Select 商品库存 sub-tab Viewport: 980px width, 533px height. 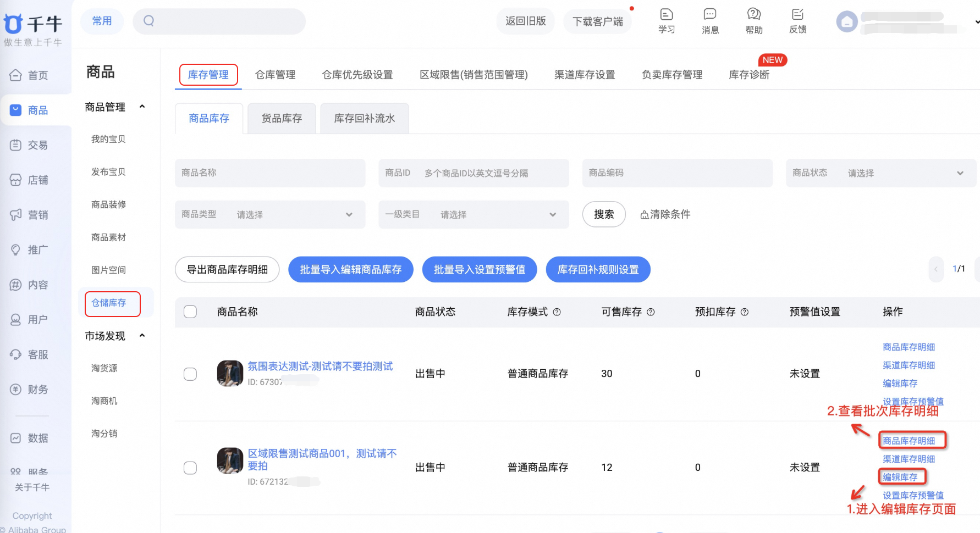[x=209, y=118]
